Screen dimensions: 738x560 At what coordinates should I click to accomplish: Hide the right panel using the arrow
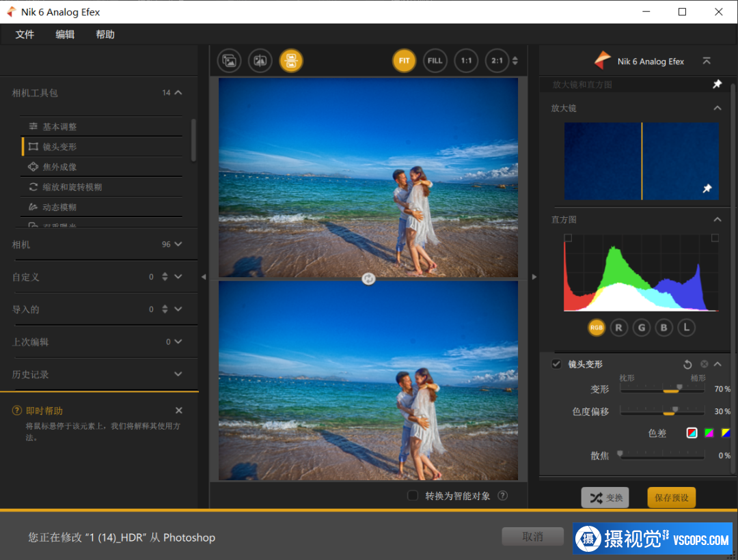(x=534, y=277)
